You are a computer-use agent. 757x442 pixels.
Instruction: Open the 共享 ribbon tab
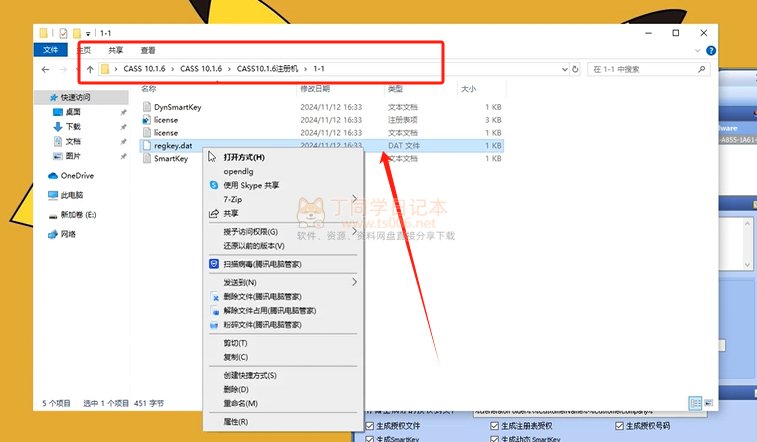click(x=115, y=50)
